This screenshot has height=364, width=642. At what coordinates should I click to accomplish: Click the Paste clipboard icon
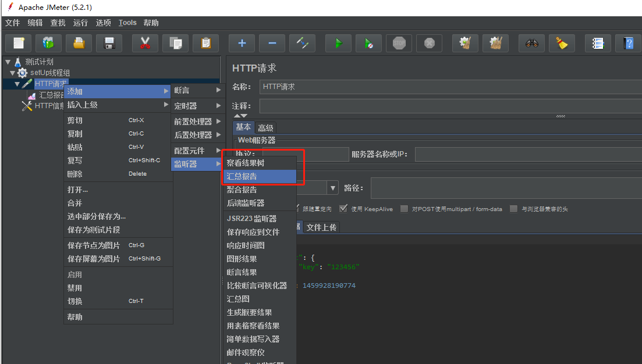click(206, 43)
